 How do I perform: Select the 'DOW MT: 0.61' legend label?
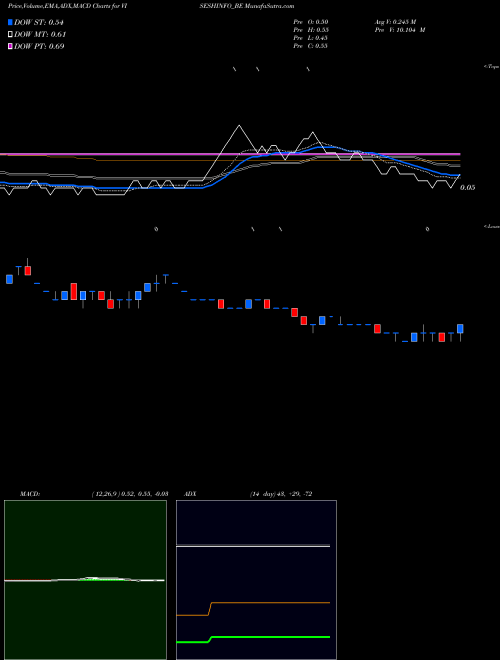[x=40, y=35]
